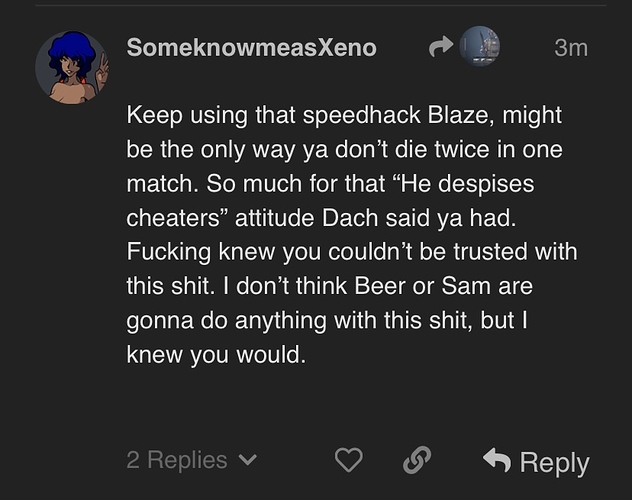Click the 3m post timestamp
The width and height of the screenshot is (632, 500).
click(570, 47)
